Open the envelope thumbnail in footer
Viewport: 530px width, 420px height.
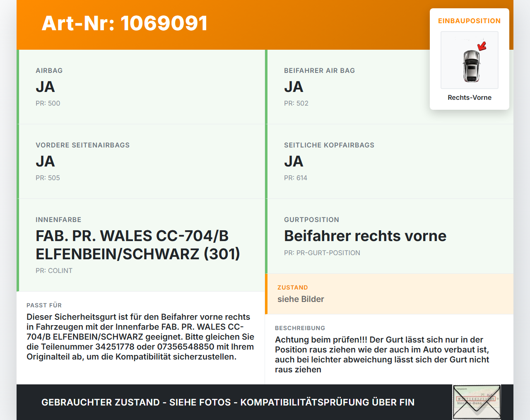coord(477,402)
